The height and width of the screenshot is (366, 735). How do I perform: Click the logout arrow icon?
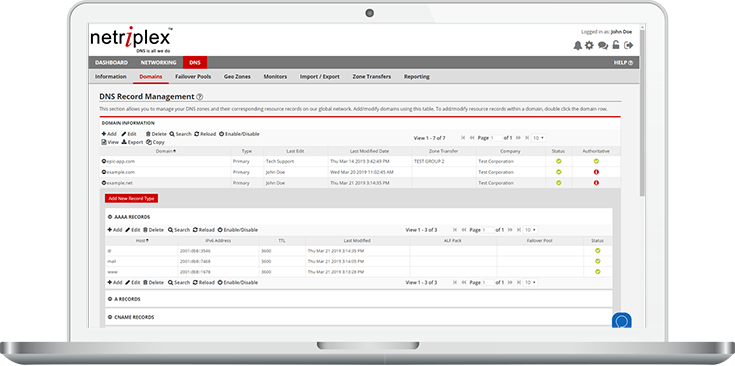[629, 45]
